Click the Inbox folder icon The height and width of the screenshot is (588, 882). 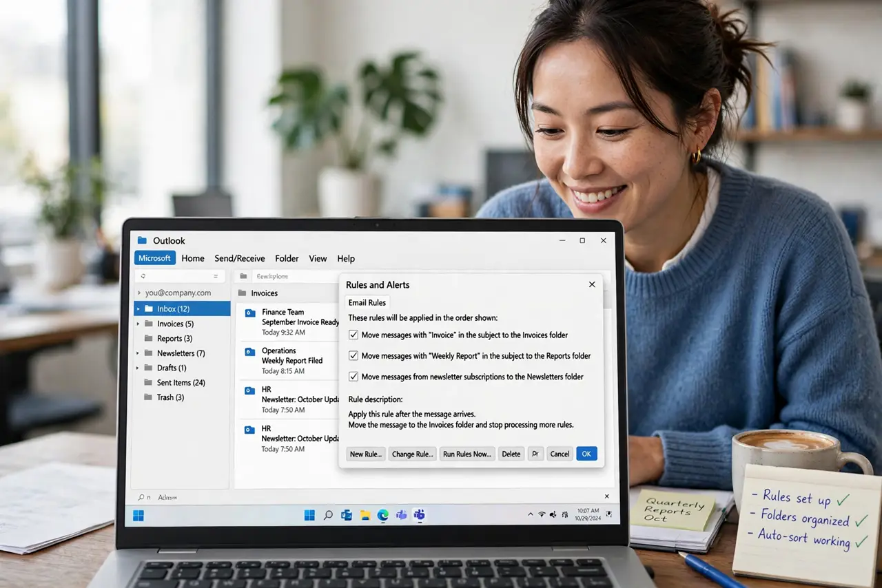(149, 308)
